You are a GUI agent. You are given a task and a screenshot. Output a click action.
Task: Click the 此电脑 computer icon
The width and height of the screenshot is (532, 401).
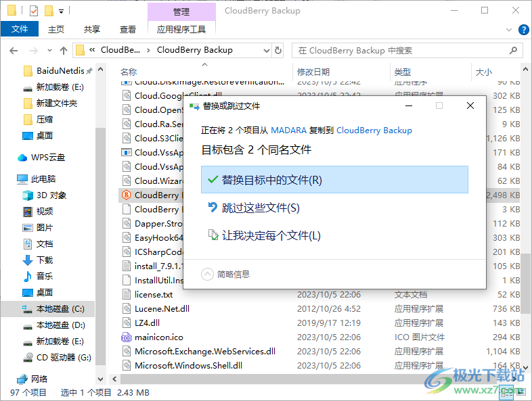click(x=22, y=179)
